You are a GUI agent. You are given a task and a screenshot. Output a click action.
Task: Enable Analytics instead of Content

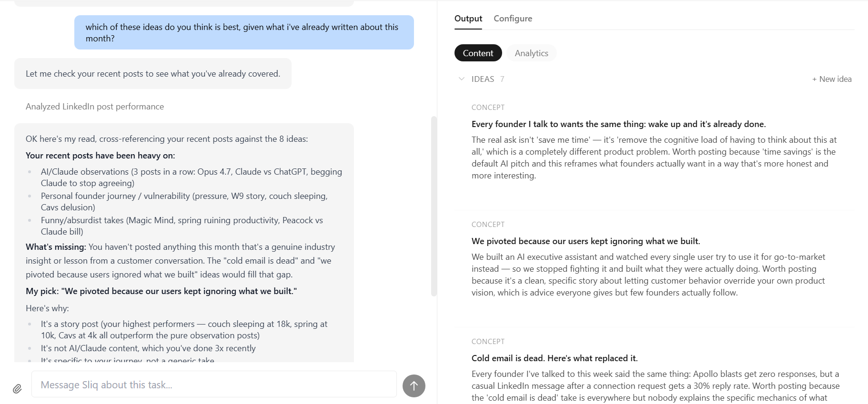tap(531, 53)
